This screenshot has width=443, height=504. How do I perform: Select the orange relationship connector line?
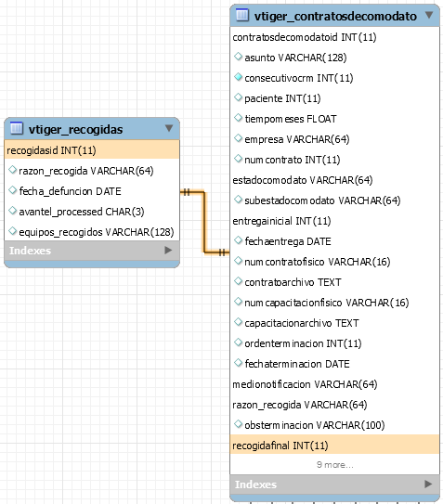point(204,223)
